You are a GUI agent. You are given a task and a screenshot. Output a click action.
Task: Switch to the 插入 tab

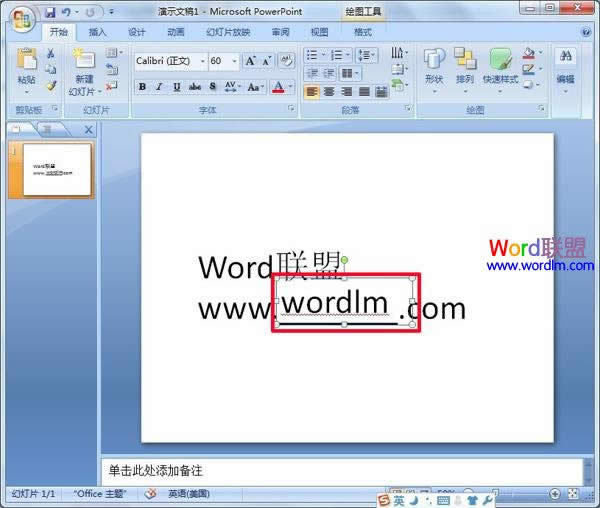(97, 32)
